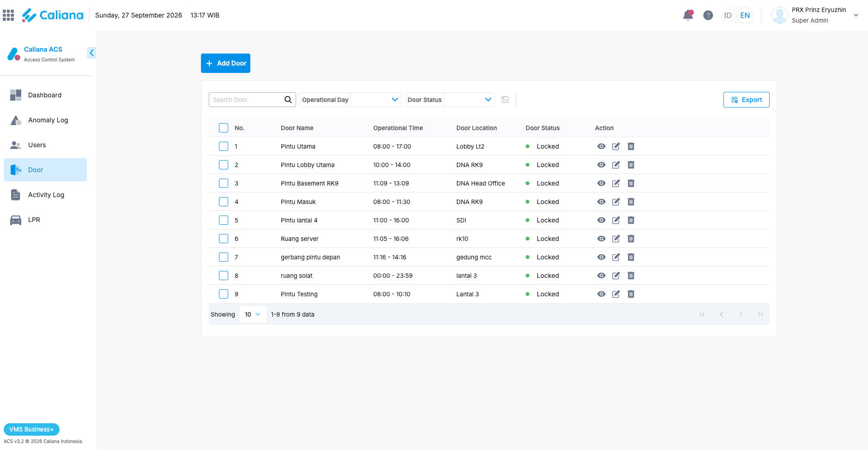The height and width of the screenshot is (450, 868).
Task: Delete the gerbang pintu depan door
Action: point(631,257)
